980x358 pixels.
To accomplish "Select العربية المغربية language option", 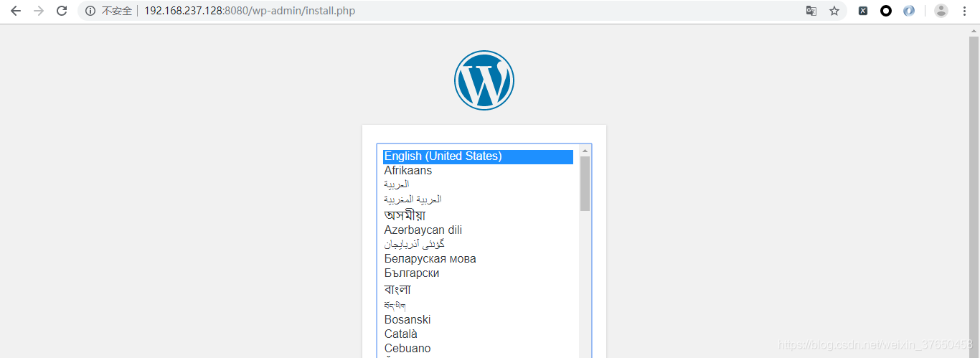I will (x=478, y=199).
